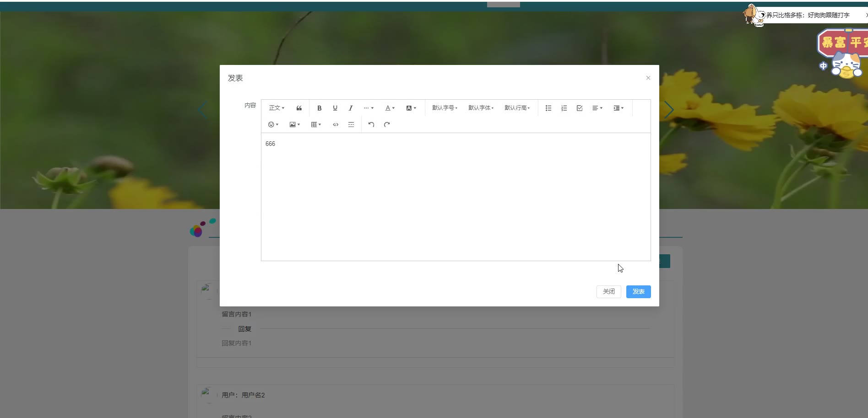Insert a todo checkbox list
This screenshot has height=418, width=868.
(580, 108)
